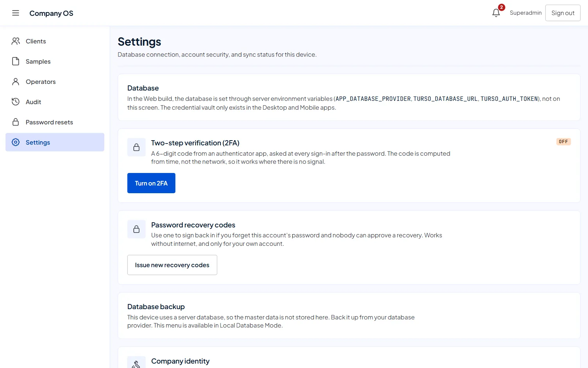The image size is (588, 368).
Task: Click the lock icon beside Password recovery codes
Action: (136, 229)
